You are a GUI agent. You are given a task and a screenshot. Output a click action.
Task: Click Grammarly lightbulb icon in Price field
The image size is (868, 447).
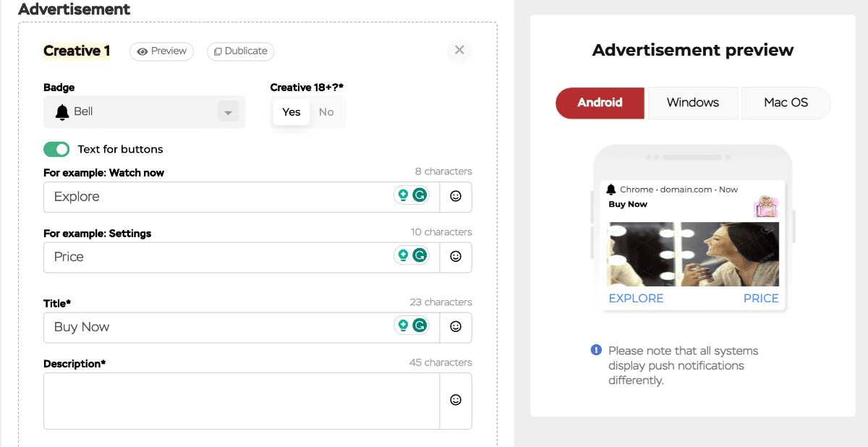click(x=403, y=255)
